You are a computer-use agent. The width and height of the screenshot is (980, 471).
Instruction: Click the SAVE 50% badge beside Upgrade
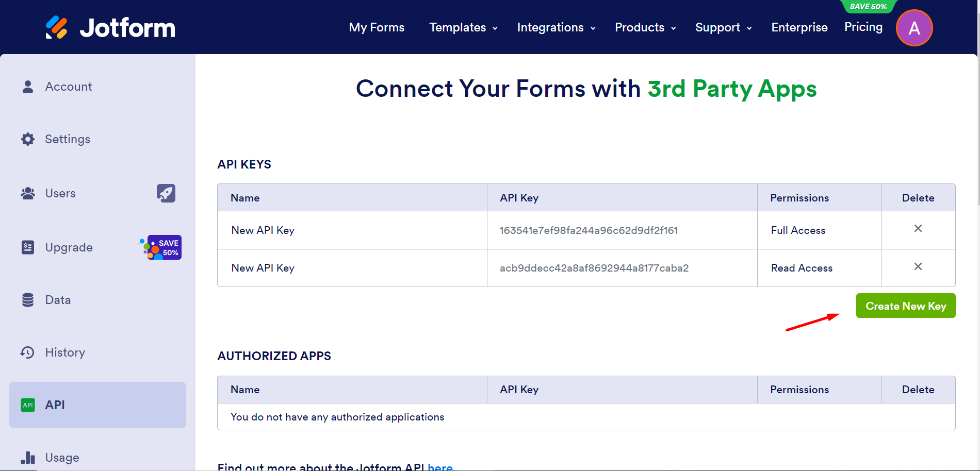[x=160, y=247]
